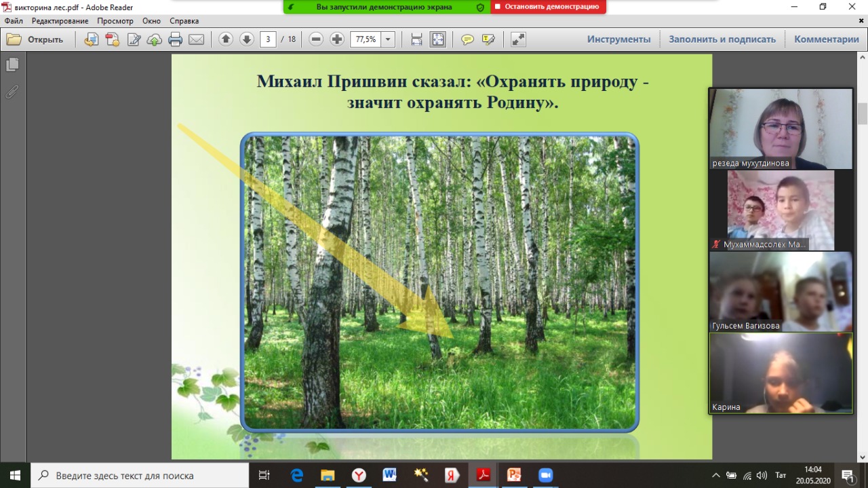Go to previous page with up arrow
This screenshot has width=868, height=488.
pos(226,39)
